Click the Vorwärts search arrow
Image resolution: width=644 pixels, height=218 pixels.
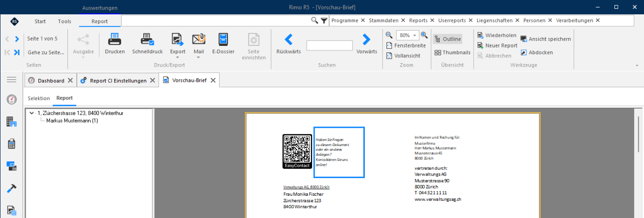pyautogui.click(x=366, y=39)
